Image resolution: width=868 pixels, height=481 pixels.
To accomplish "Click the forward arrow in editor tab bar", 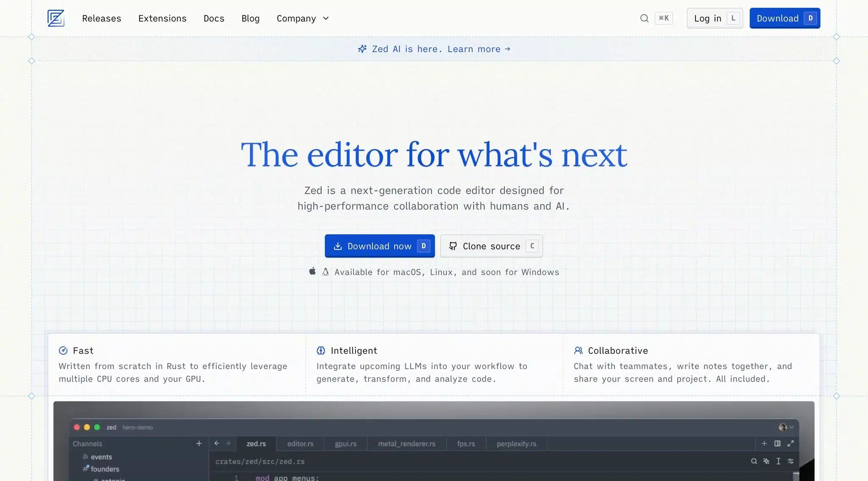I will click(228, 443).
